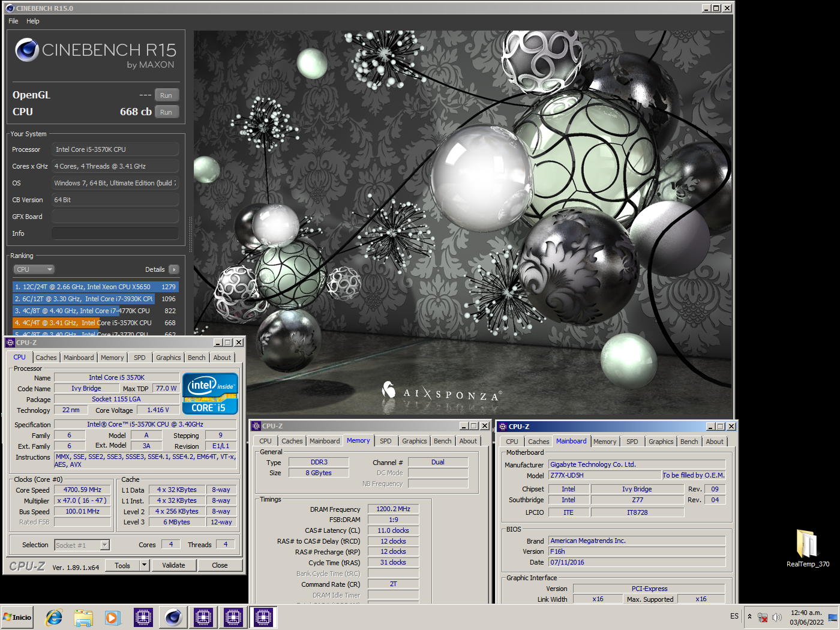Click the Close button in CPU-Z
The height and width of the screenshot is (630, 840).
pos(220,565)
